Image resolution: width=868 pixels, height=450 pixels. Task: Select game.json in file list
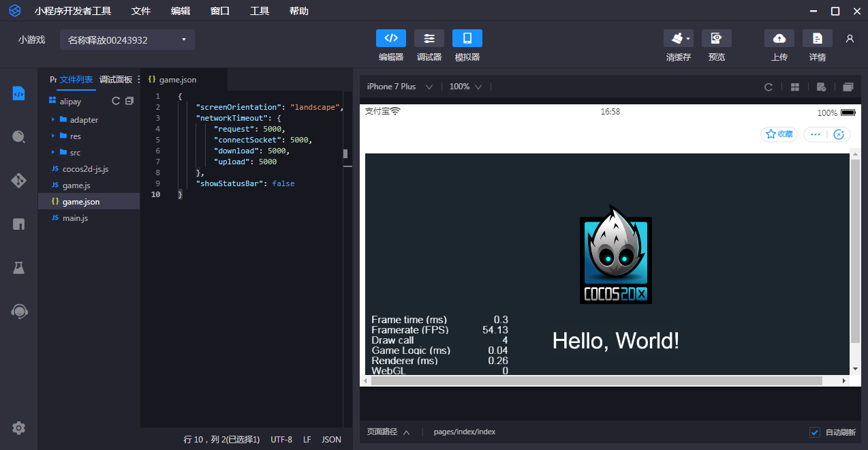(x=89, y=202)
